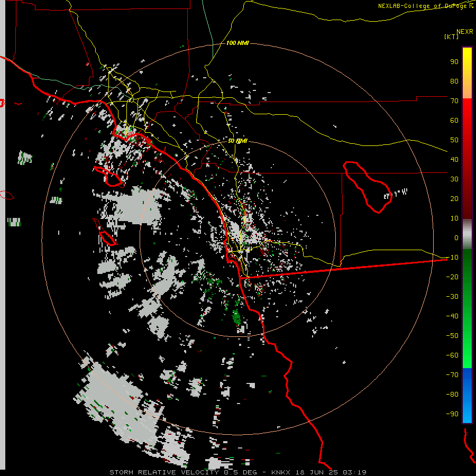Click the 50 value on velocity scale

454,140
